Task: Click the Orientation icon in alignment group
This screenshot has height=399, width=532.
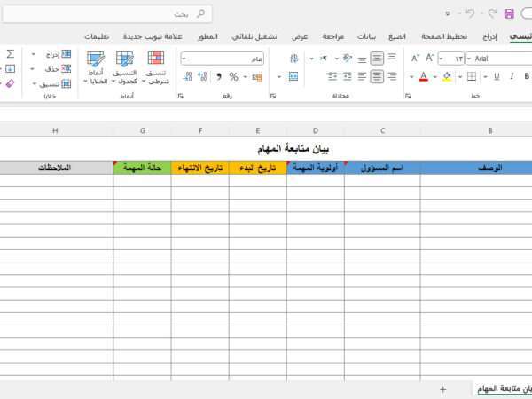Action: (x=347, y=59)
